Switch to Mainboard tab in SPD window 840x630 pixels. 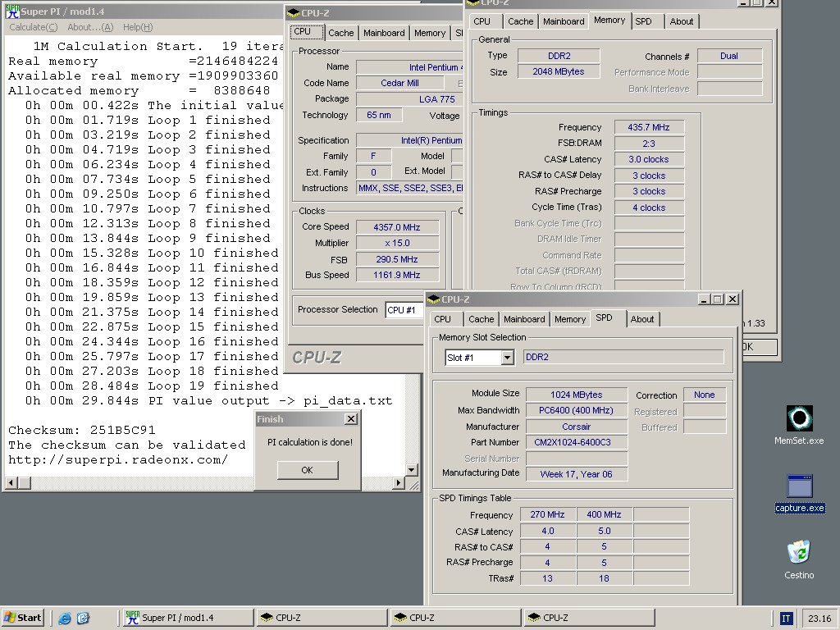coord(523,319)
